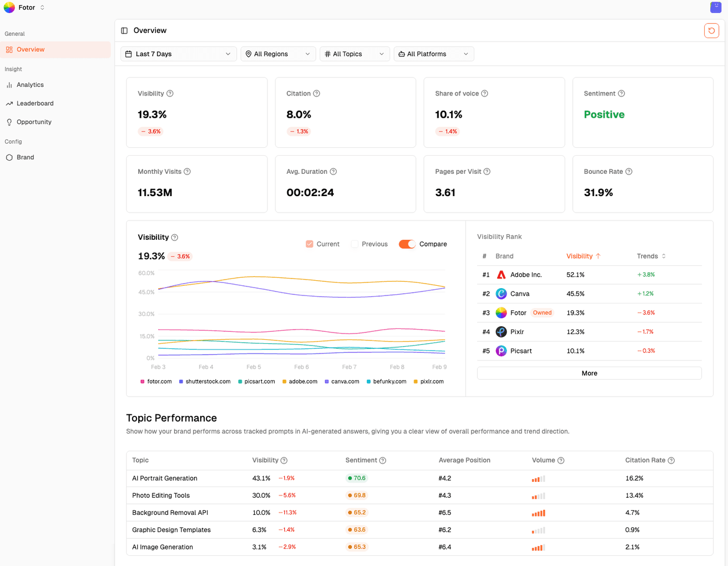Click the help icon next to Visibility card
The height and width of the screenshot is (566, 728).
(x=170, y=94)
